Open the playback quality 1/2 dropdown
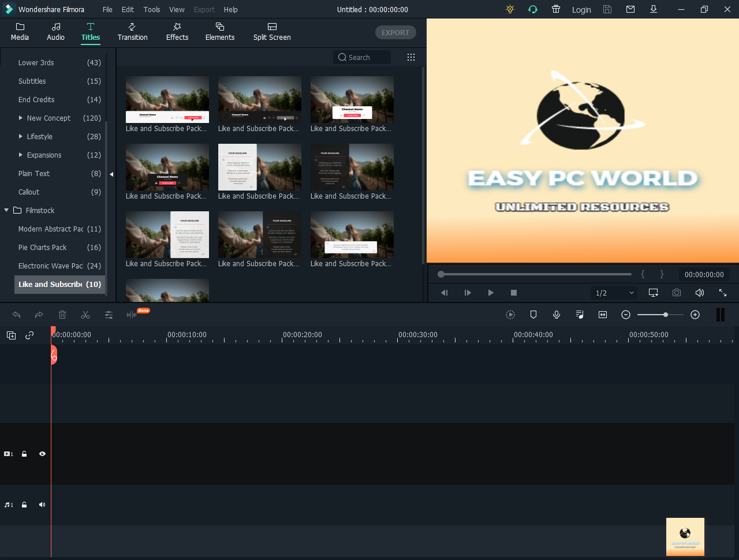Screen dimensions: 739x560 pyautogui.click(x=613, y=293)
